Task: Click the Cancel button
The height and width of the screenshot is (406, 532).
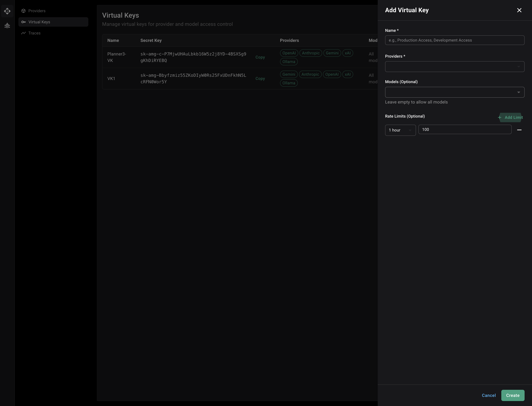Action: coord(489,395)
